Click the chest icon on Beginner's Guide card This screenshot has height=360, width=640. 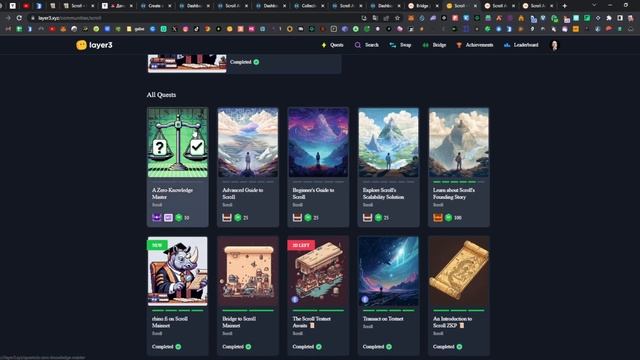297,218
